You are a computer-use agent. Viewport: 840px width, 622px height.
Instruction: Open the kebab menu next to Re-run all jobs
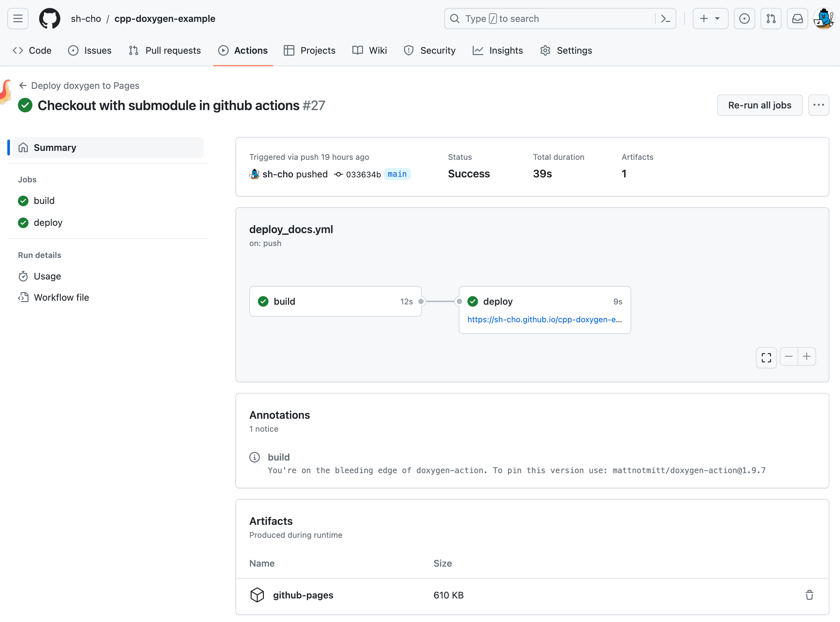(x=819, y=105)
